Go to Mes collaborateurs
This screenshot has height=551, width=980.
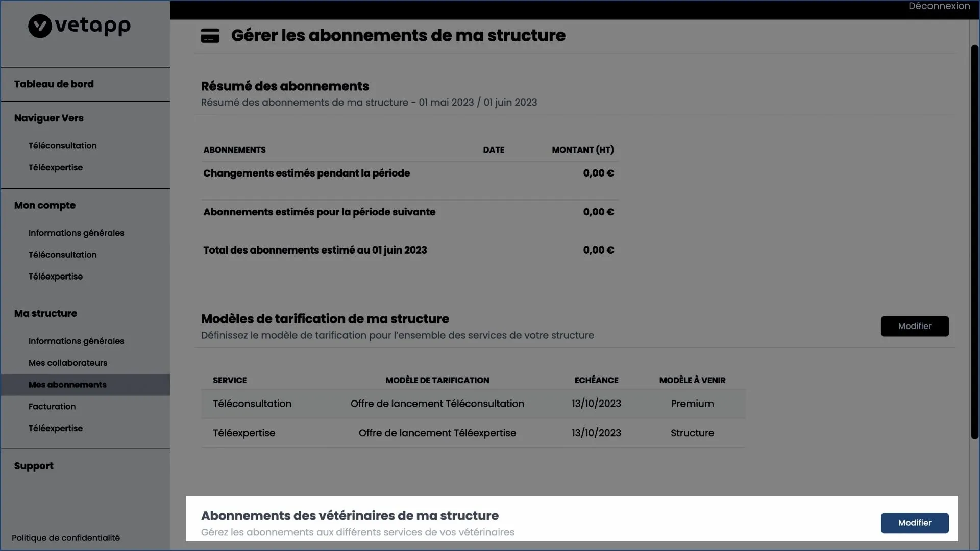click(x=68, y=363)
